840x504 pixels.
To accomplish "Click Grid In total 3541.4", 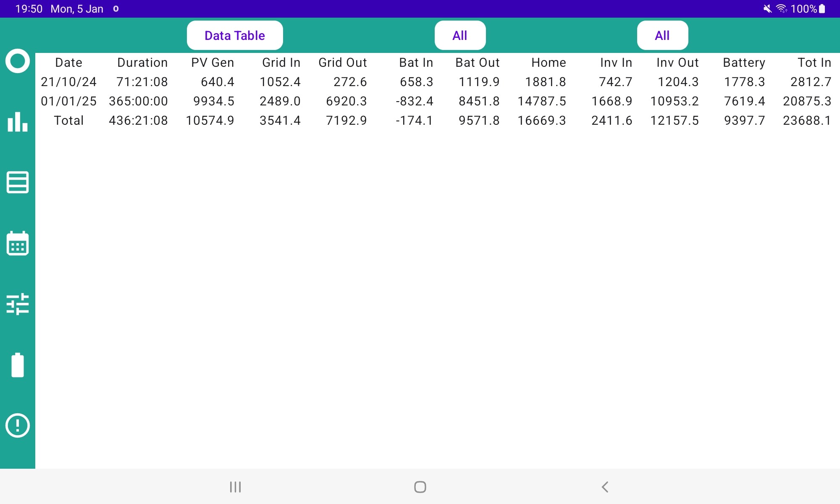I will (x=280, y=121).
